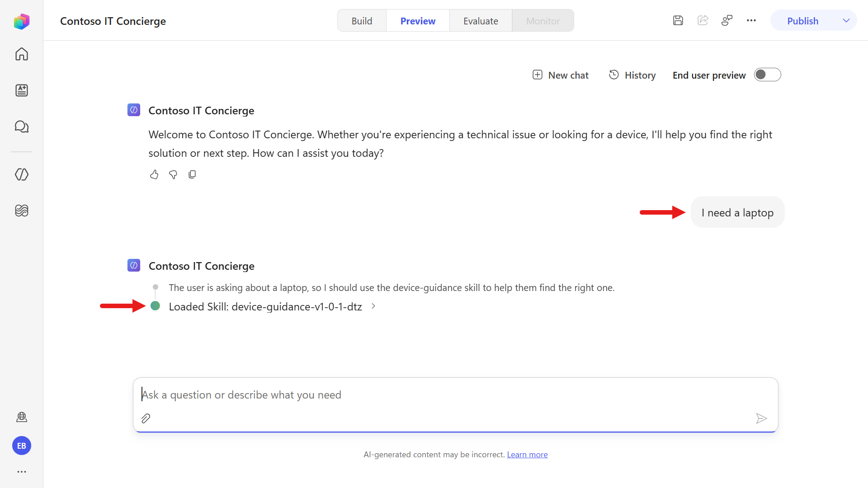This screenshot has height=488, width=868.
Task: Open the chats sidebar icon
Action: tap(22, 127)
